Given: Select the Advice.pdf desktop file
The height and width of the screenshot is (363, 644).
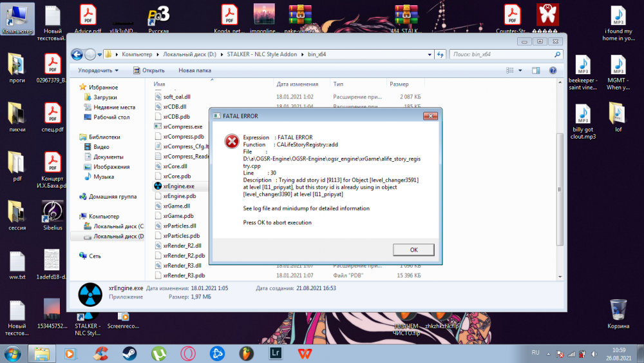Looking at the screenshot, I should coord(88,19).
